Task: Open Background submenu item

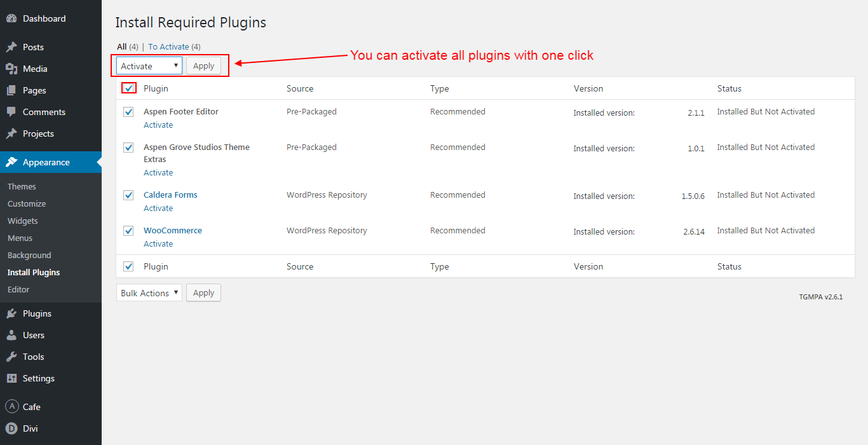Action: 29,256
